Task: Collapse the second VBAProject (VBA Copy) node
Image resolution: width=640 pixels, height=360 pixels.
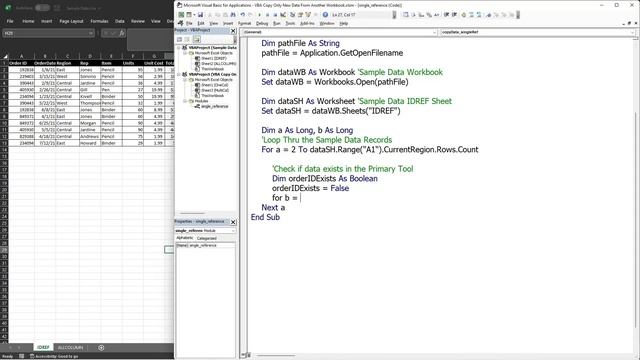Action: (x=178, y=74)
